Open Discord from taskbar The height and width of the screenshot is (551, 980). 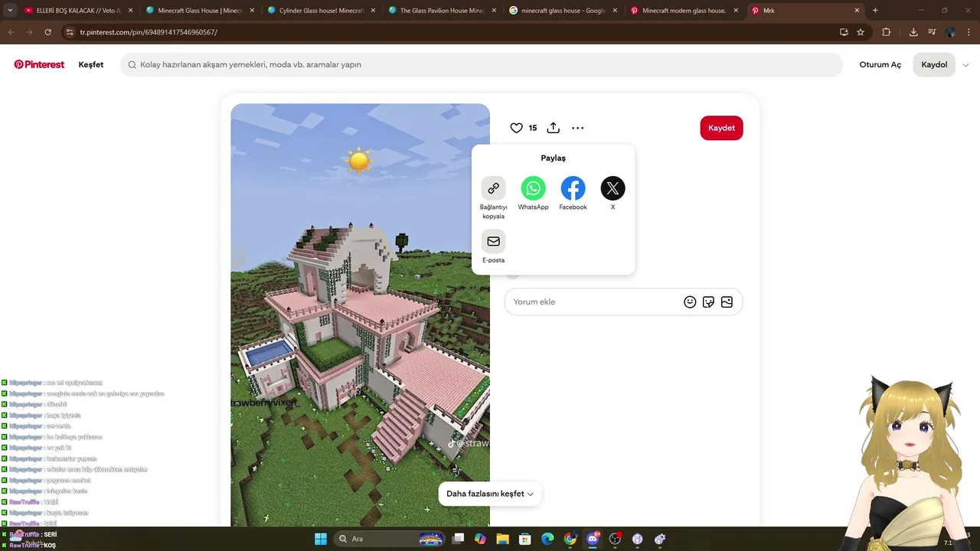point(593,539)
